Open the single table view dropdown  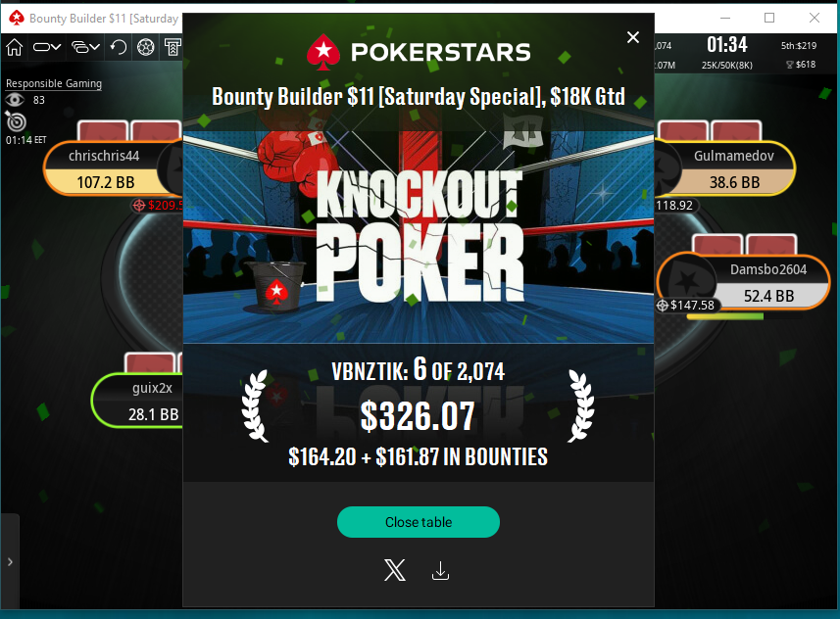[47, 47]
